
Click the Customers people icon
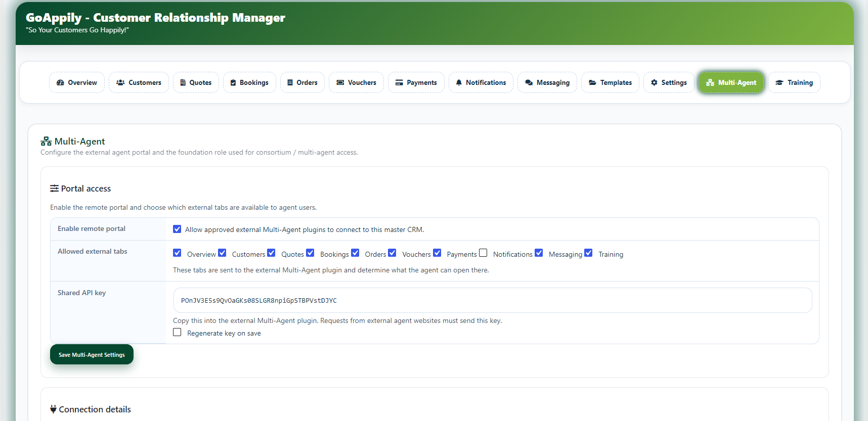120,82
